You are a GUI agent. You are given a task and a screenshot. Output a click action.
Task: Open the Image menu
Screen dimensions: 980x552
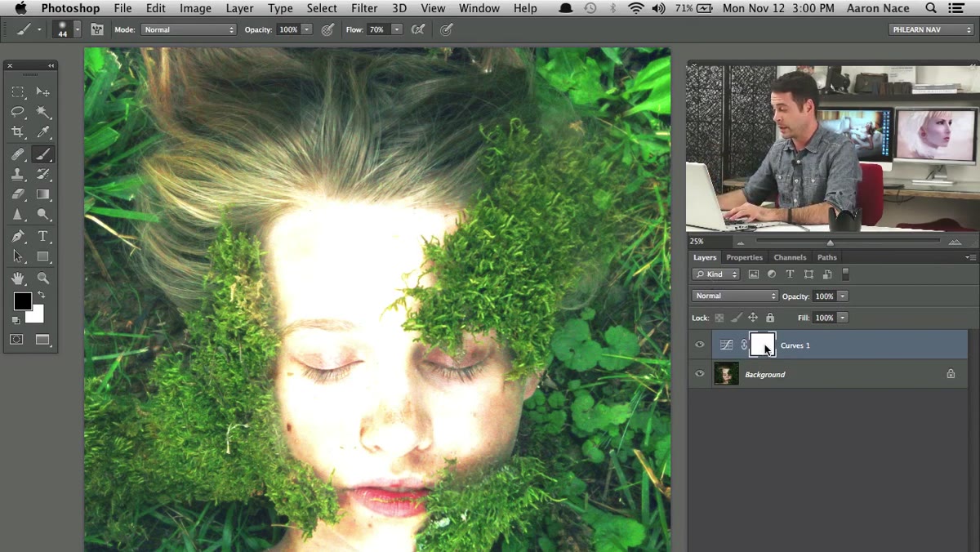[195, 8]
